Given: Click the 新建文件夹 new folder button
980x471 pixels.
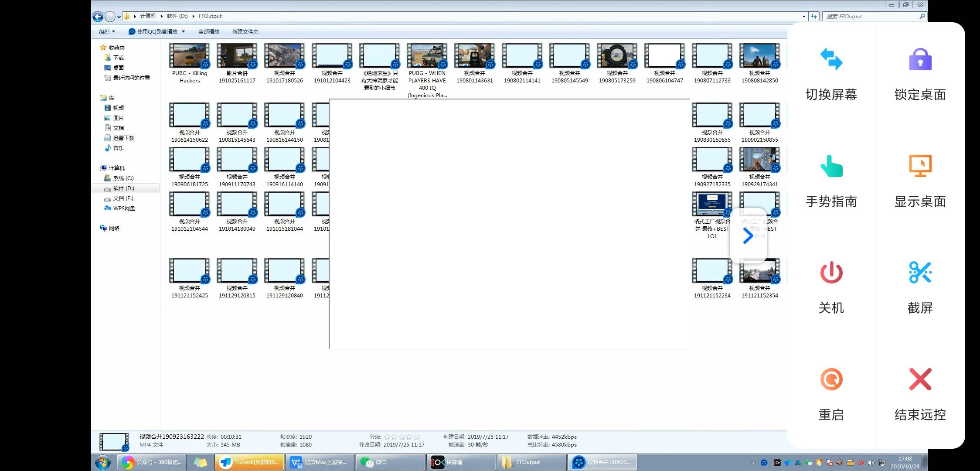Looking at the screenshot, I should click(245, 31).
